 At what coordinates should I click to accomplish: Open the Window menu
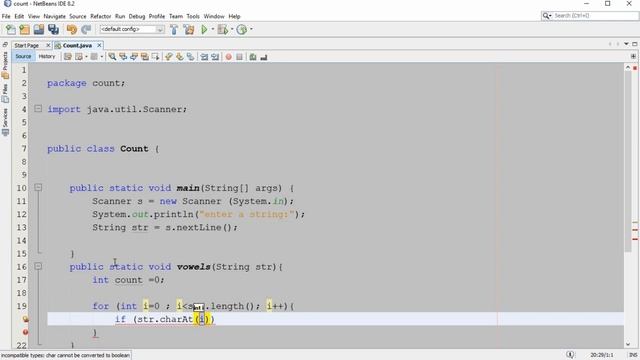tap(214, 16)
